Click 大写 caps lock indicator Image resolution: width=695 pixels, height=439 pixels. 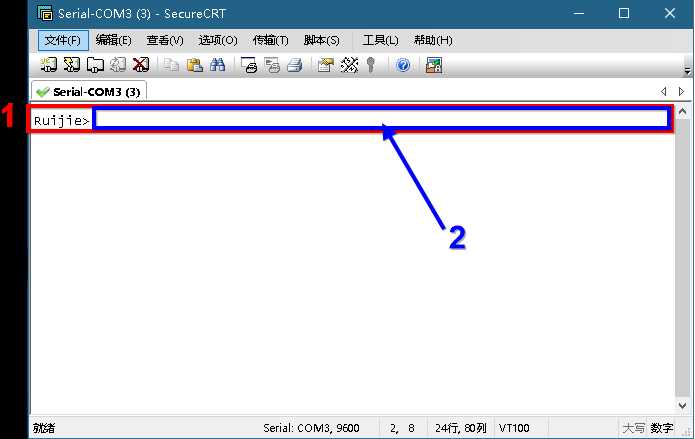pos(633,428)
